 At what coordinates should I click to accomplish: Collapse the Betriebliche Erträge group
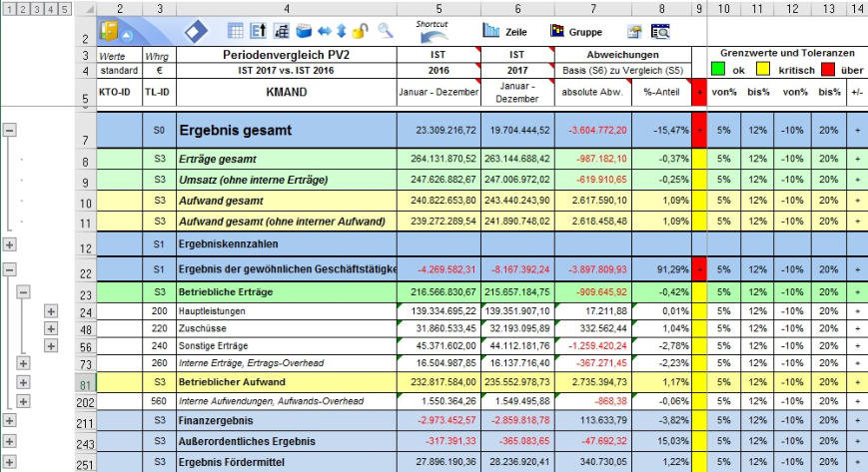pyautogui.click(x=23, y=291)
